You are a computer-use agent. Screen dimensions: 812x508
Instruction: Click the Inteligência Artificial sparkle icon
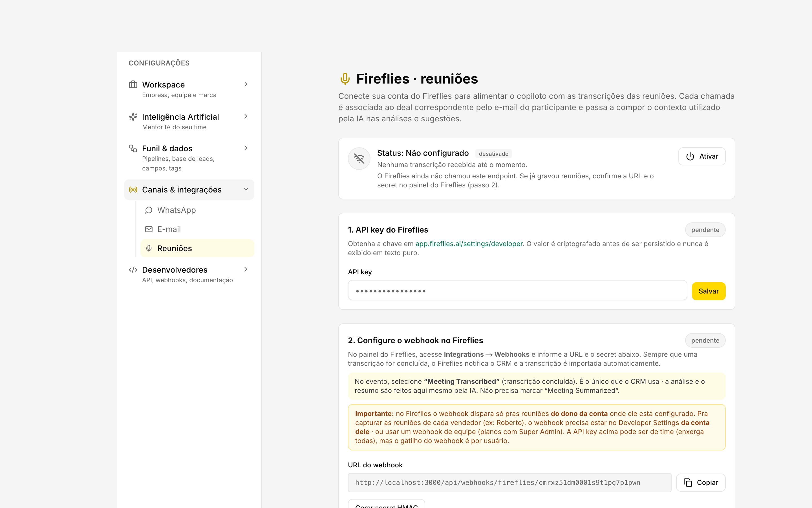133,117
